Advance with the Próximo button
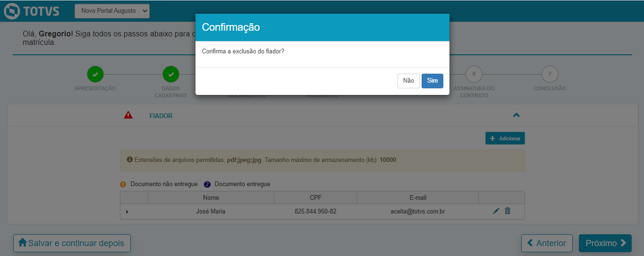644x256 pixels. 605,243
